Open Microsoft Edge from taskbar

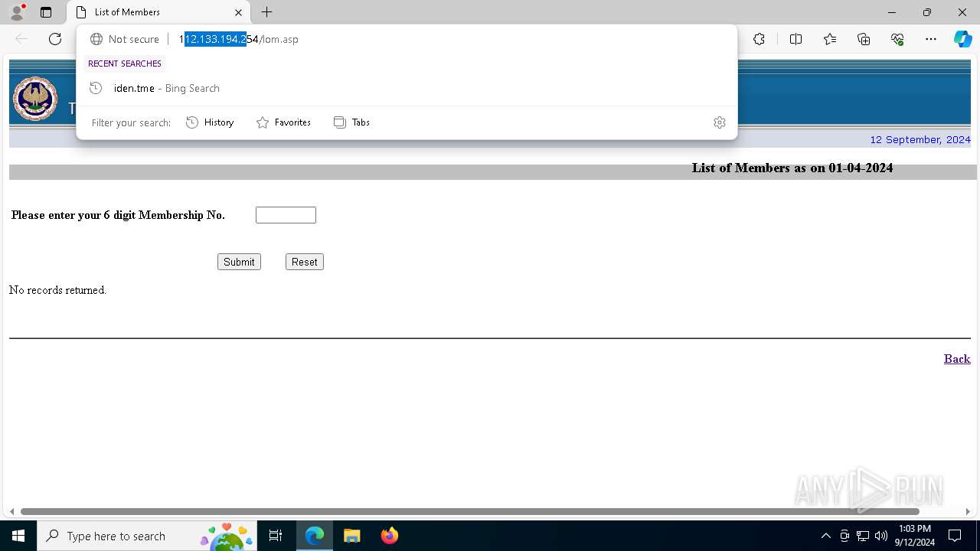coord(315,536)
